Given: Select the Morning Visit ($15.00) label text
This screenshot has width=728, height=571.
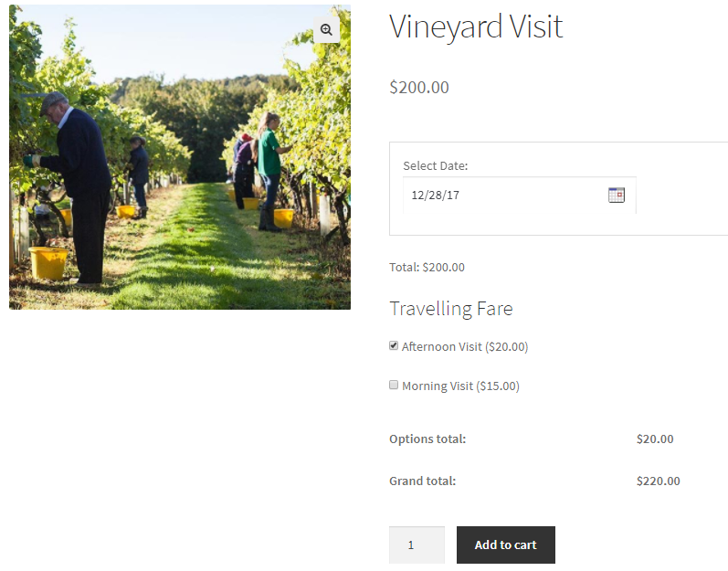Looking at the screenshot, I should point(460,386).
